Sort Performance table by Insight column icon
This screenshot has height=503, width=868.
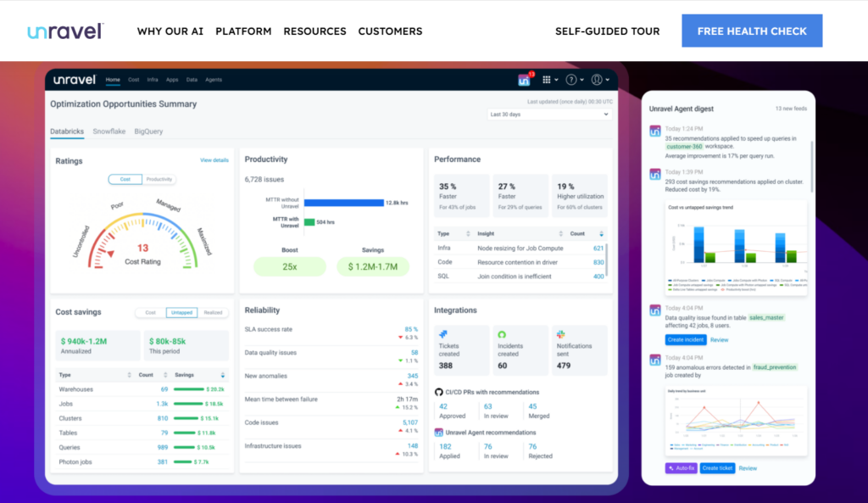tap(560, 234)
